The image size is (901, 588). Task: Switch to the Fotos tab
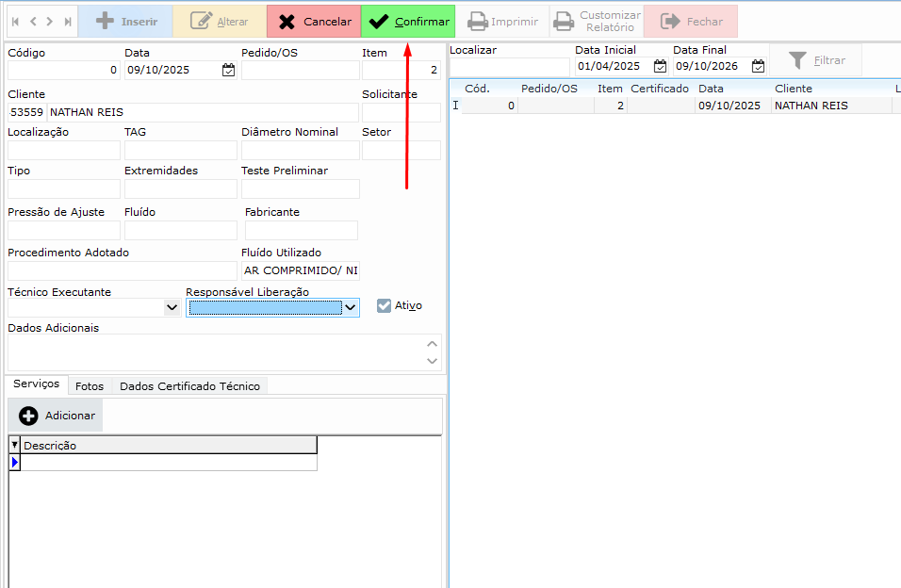(x=90, y=386)
